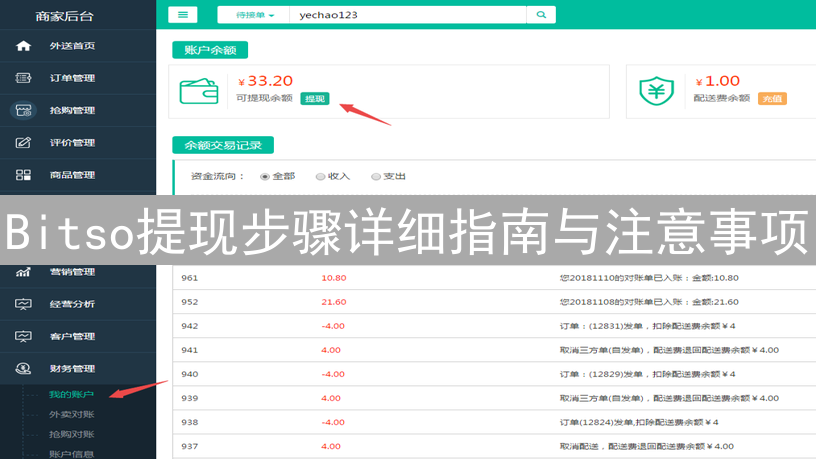Click the green wallet icon
The width and height of the screenshot is (816, 459).
click(199, 92)
